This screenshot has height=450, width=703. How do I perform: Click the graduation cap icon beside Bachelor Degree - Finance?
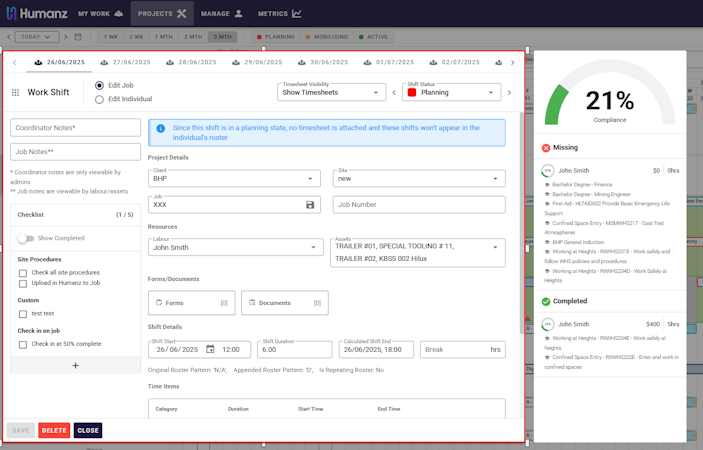[547, 185]
